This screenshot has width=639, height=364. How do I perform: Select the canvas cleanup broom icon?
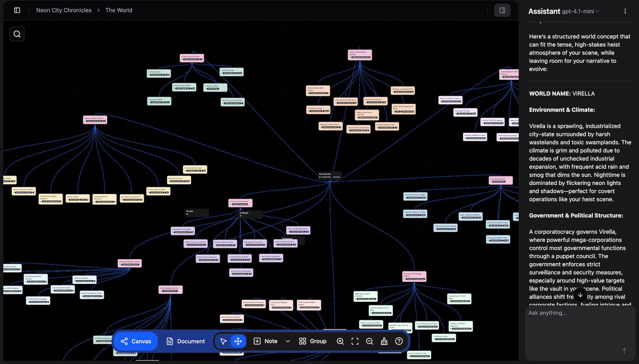pyautogui.click(x=384, y=341)
